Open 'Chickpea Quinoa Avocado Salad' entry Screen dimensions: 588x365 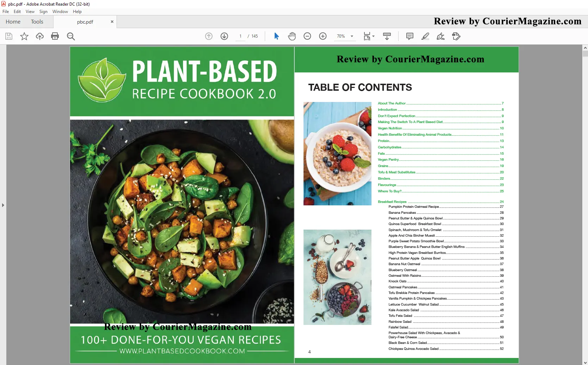point(446,349)
